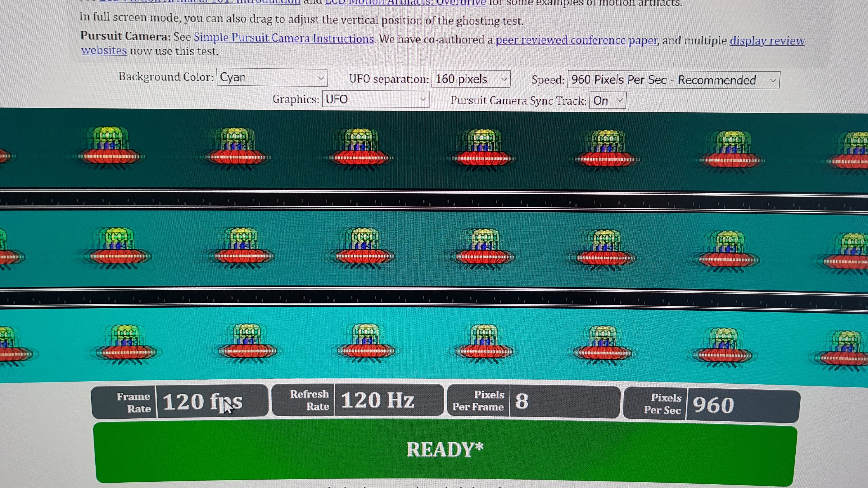Click the green READY status bar
The height and width of the screenshot is (488, 868).
[x=445, y=449]
